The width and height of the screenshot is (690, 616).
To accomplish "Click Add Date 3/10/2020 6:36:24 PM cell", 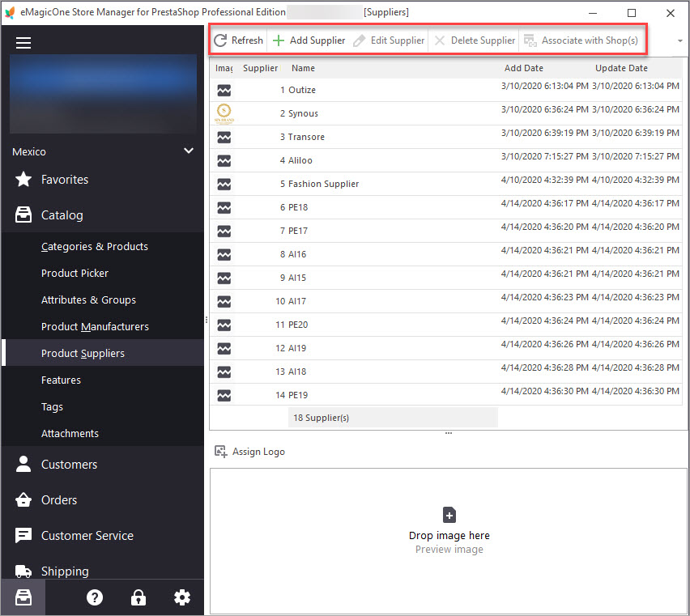I will click(544, 109).
